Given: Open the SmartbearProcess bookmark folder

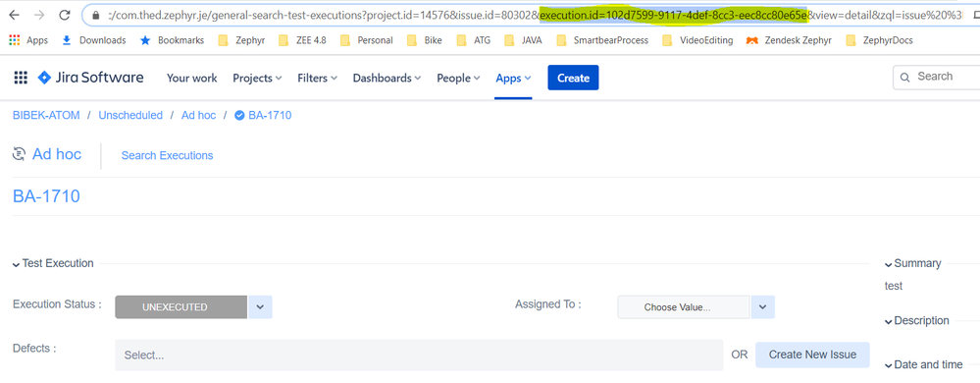Looking at the screenshot, I should click(602, 40).
